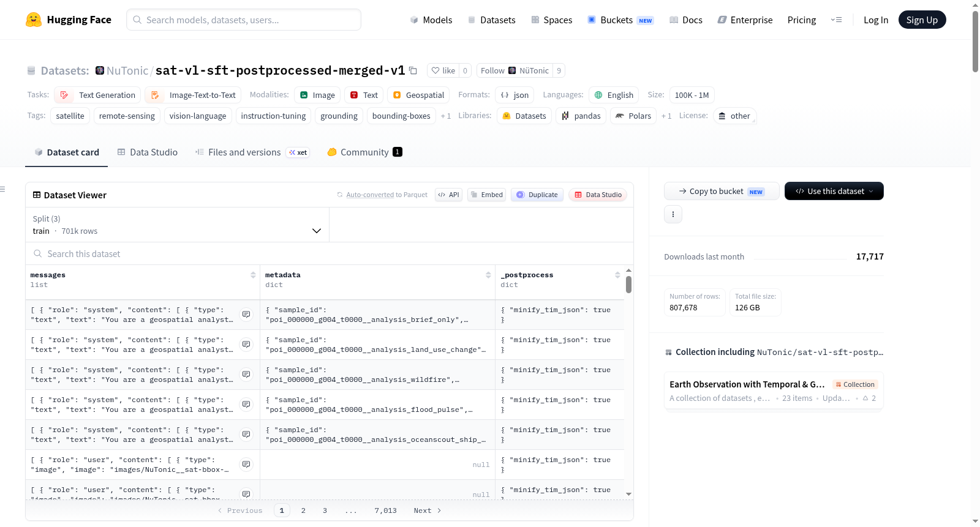Click the other license tag
The width and height of the screenshot is (980, 527).
point(735,116)
